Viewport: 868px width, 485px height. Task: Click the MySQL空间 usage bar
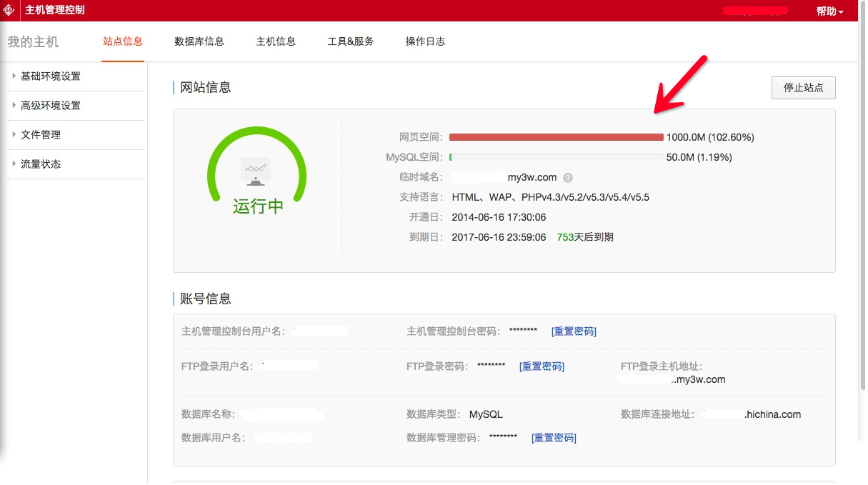point(556,157)
